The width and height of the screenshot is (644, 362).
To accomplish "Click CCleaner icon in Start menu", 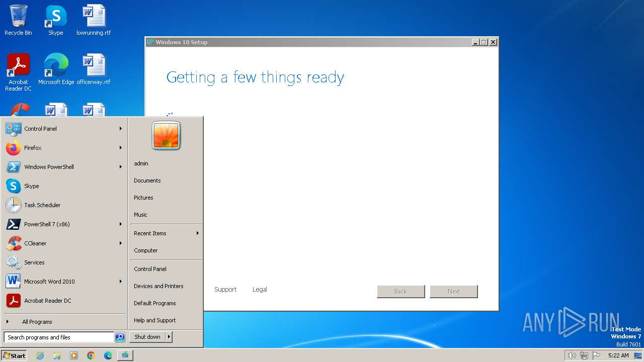I will click(13, 243).
